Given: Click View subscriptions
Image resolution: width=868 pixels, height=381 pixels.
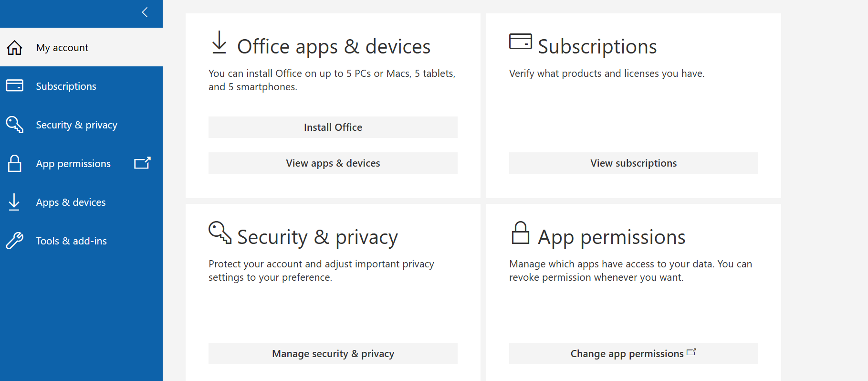Looking at the screenshot, I should 633,163.
